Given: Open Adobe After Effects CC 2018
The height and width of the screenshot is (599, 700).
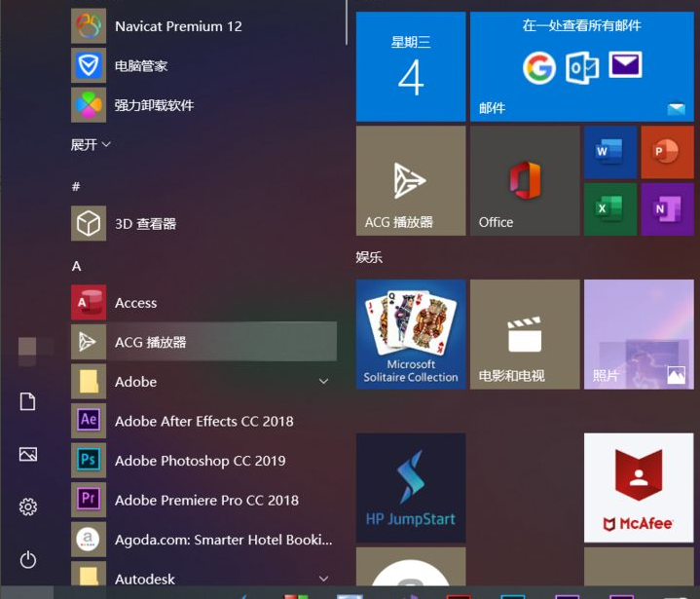Looking at the screenshot, I should pos(203,421).
